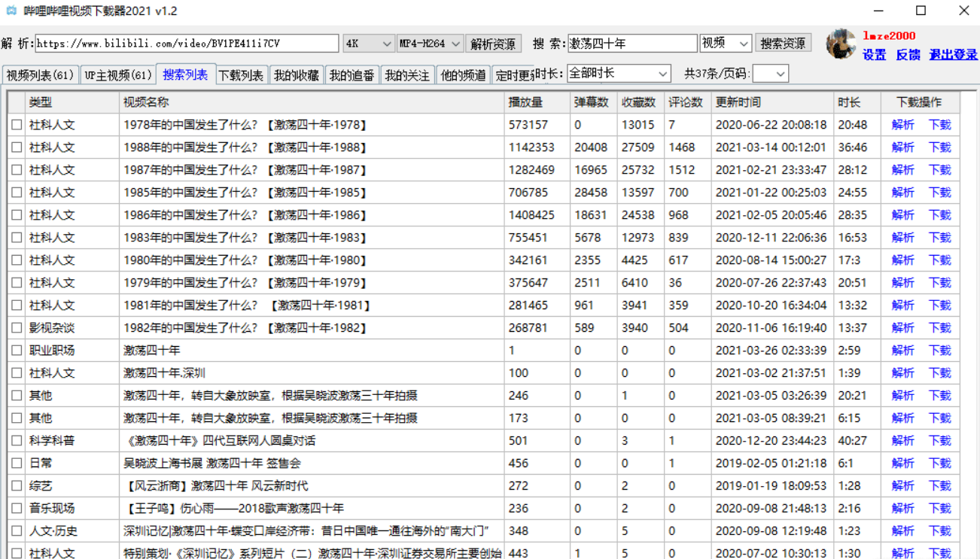Open the 视频 search type dropdown
The image size is (980, 559).
pos(726,44)
